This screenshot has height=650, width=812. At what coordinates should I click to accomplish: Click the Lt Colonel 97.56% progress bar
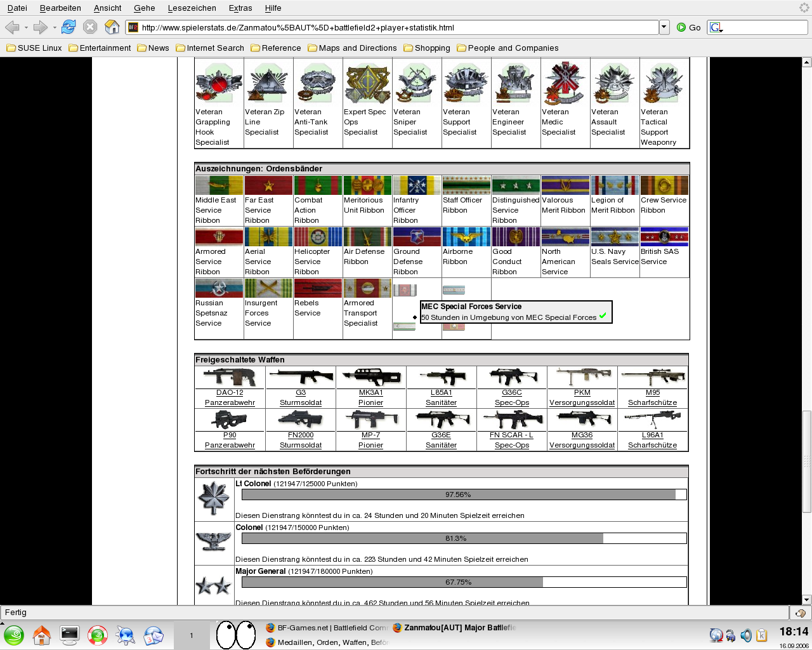[464, 494]
